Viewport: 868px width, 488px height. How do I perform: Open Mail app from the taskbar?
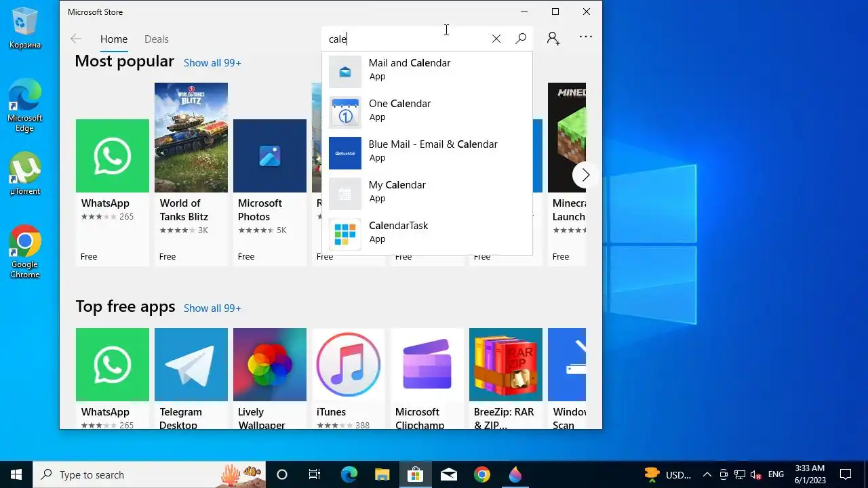[x=448, y=474]
